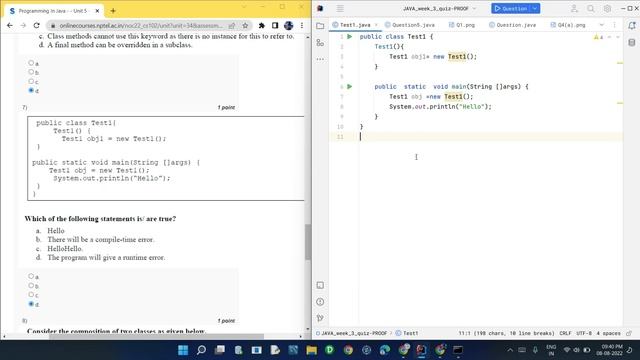Screen dimensions: 640x360
Task: Open File Explorer from taskbar
Action: pos(311,350)
